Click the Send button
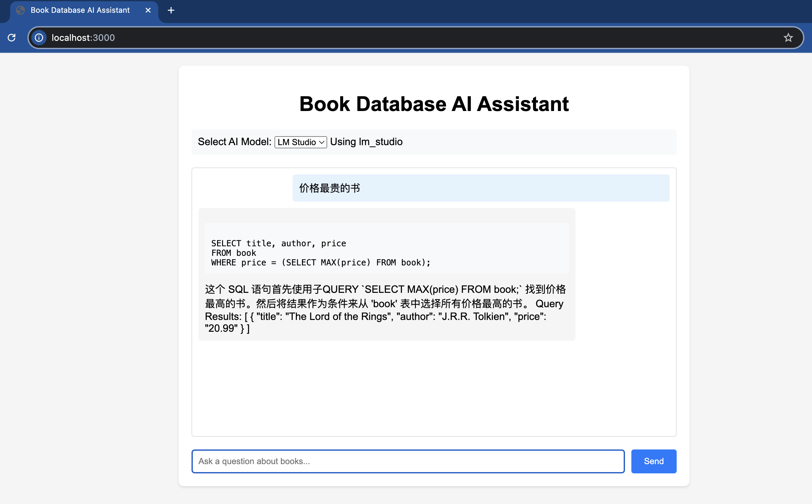This screenshot has height=504, width=812. point(653,461)
